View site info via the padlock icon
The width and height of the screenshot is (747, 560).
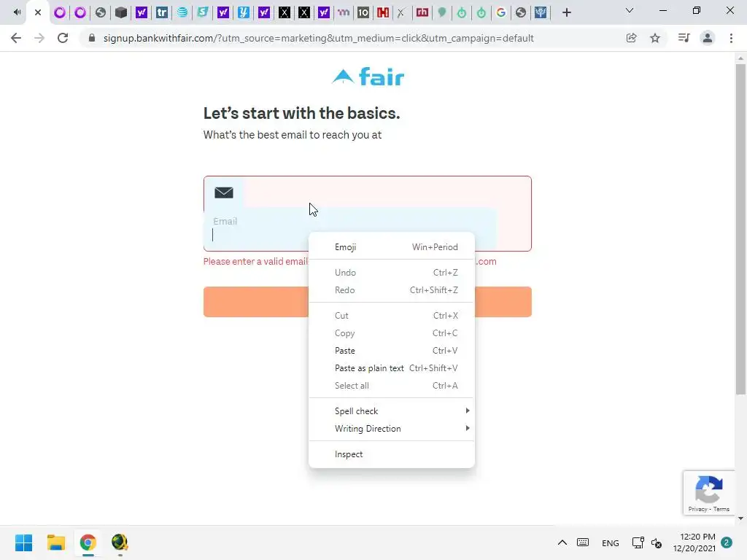(92, 38)
